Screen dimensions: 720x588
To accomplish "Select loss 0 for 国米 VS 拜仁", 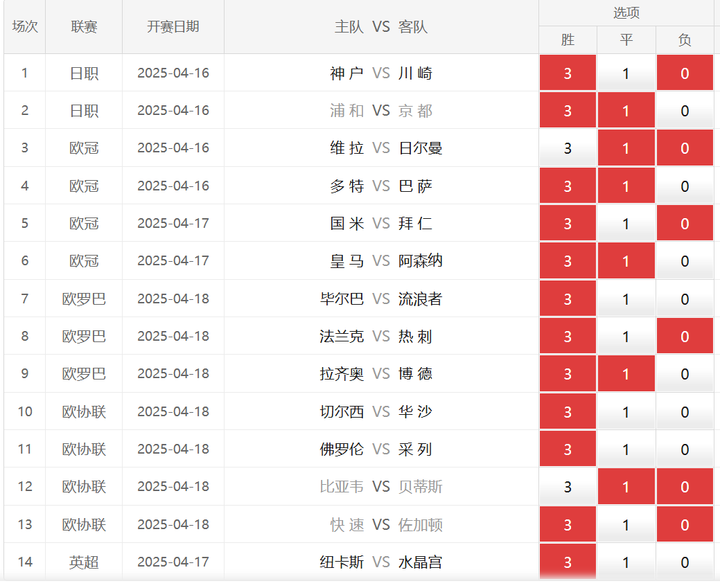I will 685,223.
